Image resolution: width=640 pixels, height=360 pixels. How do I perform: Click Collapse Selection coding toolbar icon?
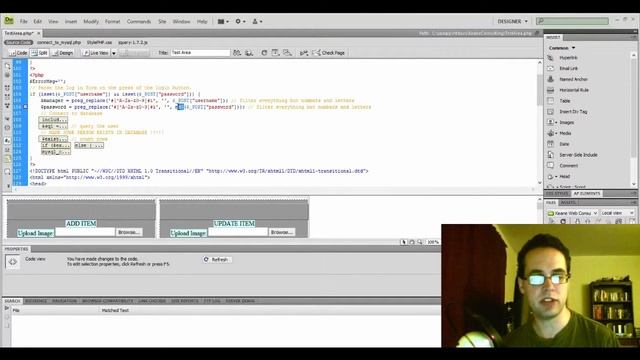pos(7,97)
